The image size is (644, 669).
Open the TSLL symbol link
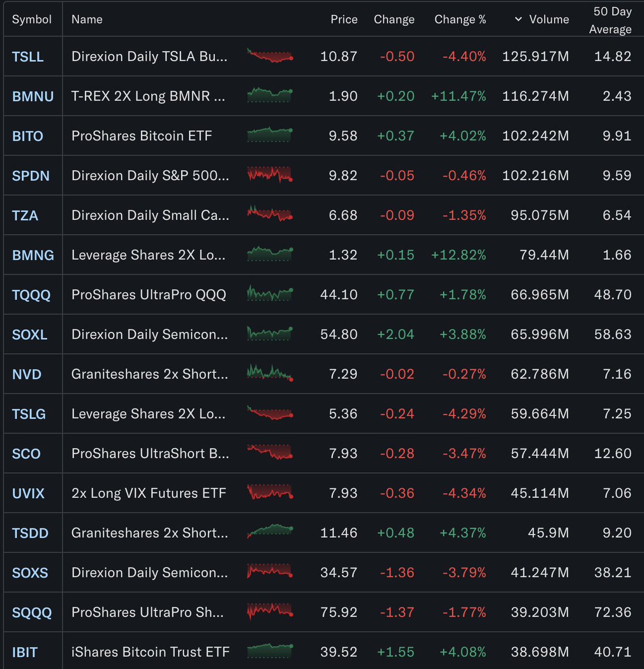pos(28,57)
